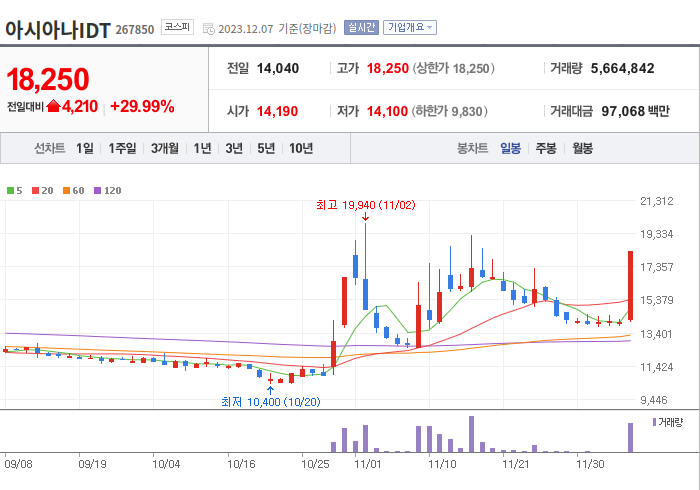Viewport: 700px width, 490px height.
Task: Select the 월봉 monthly candle chart
Action: point(583,148)
